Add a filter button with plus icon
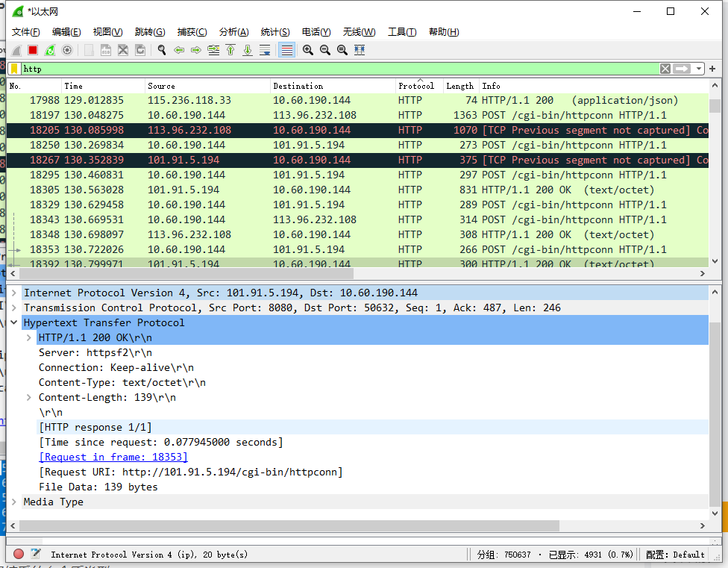This screenshot has height=568, width=728. click(712, 69)
